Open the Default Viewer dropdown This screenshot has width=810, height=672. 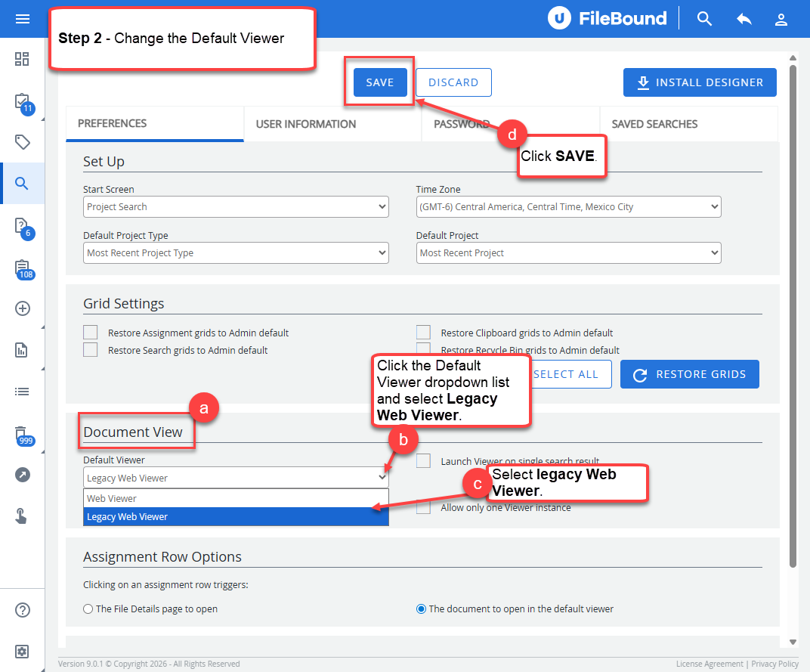236,478
